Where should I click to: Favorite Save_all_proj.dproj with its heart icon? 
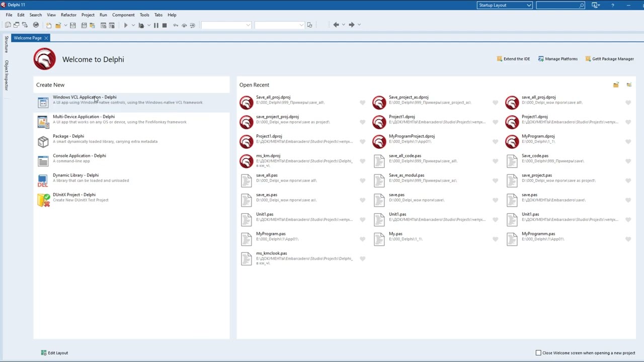(362, 103)
